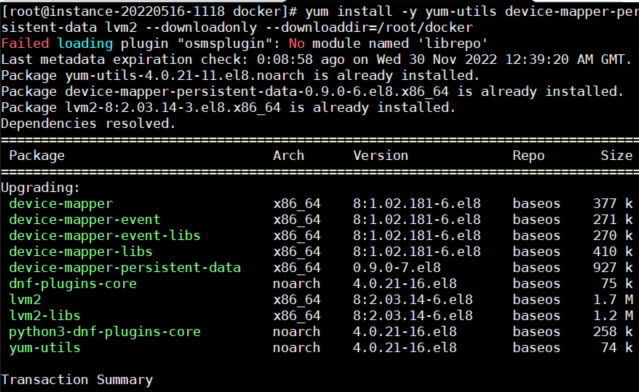This screenshot has width=639, height=392.
Task: Click the 'device-mapper-event' package name
Action: tap(85, 219)
